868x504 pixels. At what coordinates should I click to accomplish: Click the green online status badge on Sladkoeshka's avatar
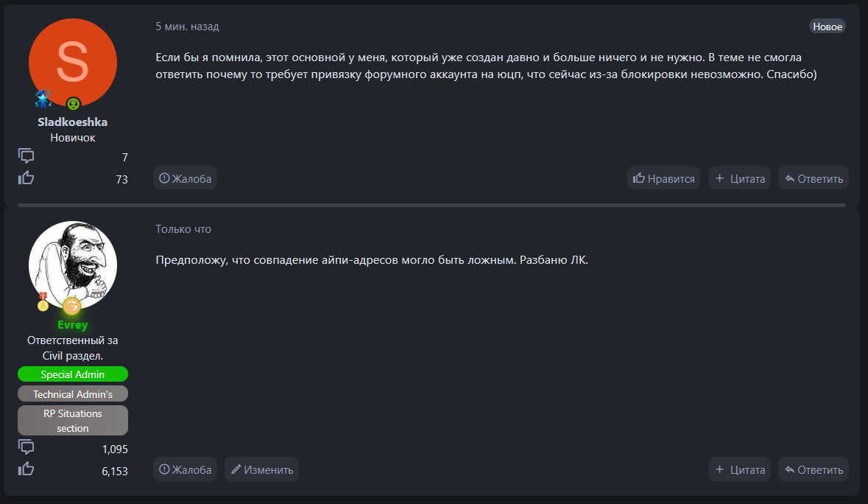(x=72, y=104)
